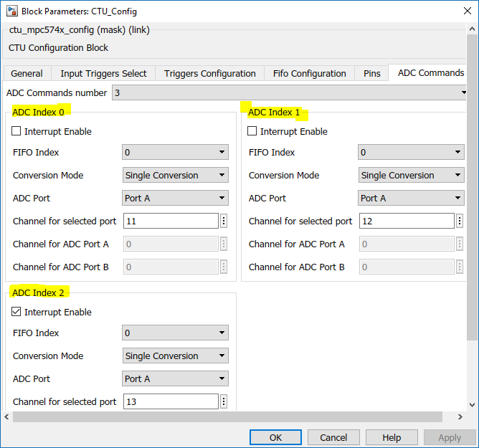Click the MATLAB icon in the title bar
479x448 pixels.
(x=11, y=11)
